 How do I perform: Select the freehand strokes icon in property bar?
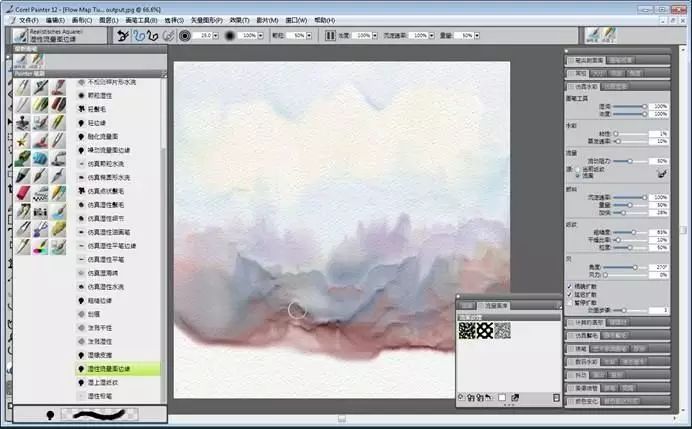point(140,35)
